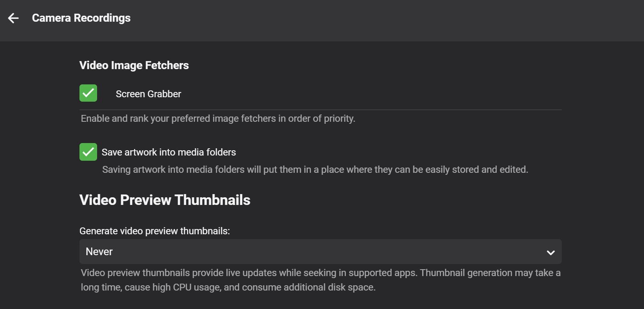Viewport: 644px width, 309px height.
Task: Click the Generate video preview thumbnails label
Action: coord(154,231)
